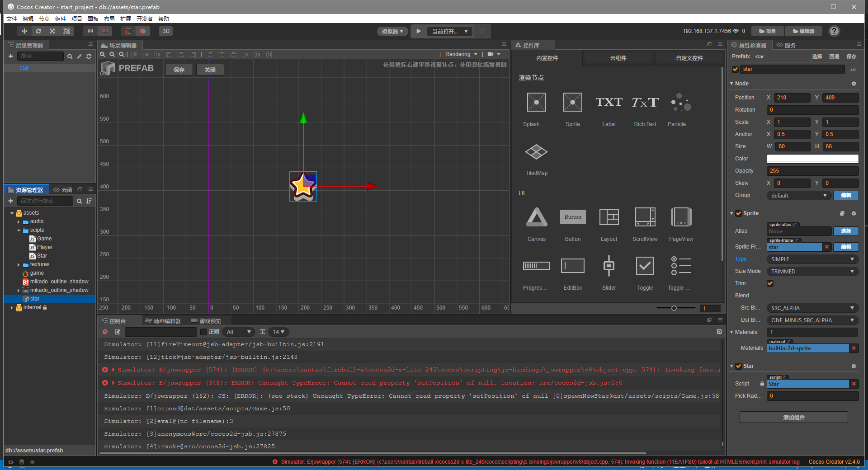Select the scale transform tool
Image resolution: width=868 pixels, height=470 pixels.
point(52,31)
